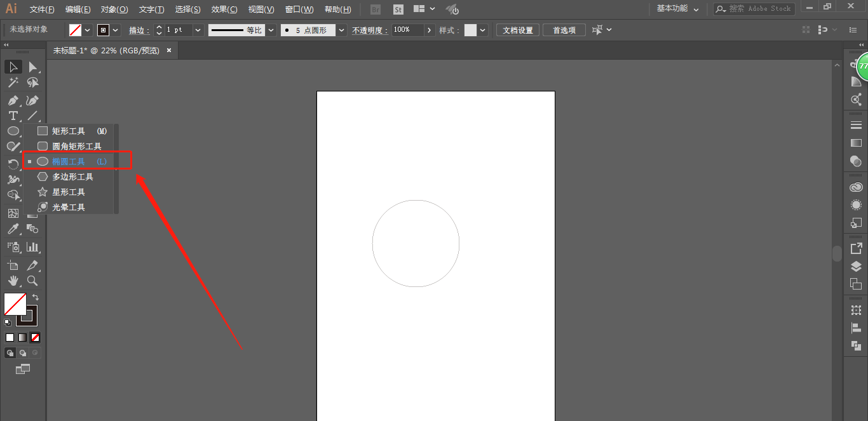The image size is (868, 421).
Task: Select the Type tool
Action: (13, 116)
